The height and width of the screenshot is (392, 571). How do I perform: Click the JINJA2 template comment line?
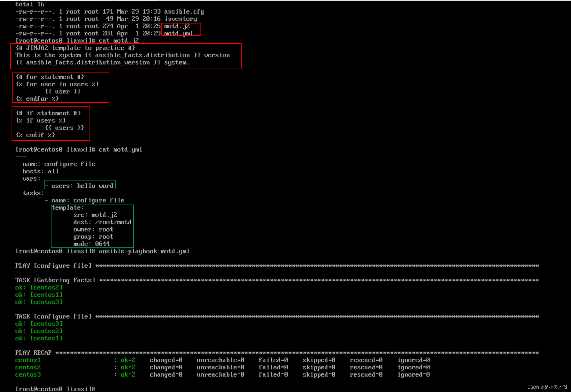tap(75, 48)
